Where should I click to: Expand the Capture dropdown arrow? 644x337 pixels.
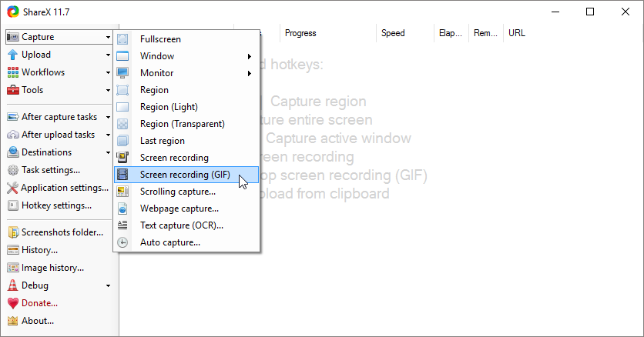click(108, 37)
